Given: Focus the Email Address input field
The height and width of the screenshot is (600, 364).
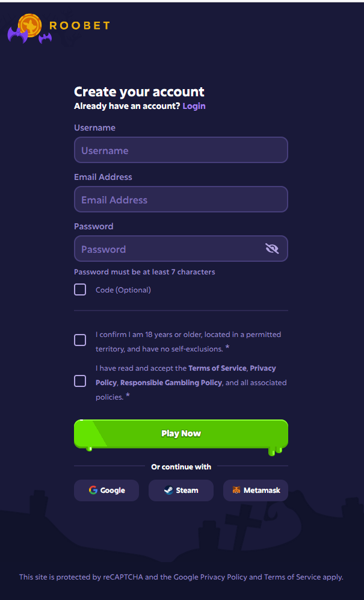Looking at the screenshot, I should click(181, 199).
